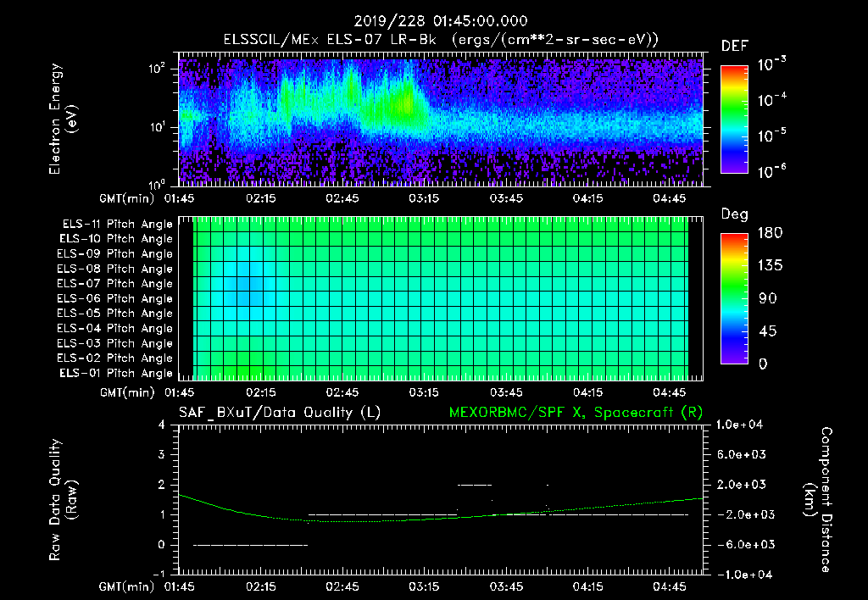Select the Raw Data Quality (Raw) axis label
868x600 pixels.
pyautogui.click(x=63, y=499)
